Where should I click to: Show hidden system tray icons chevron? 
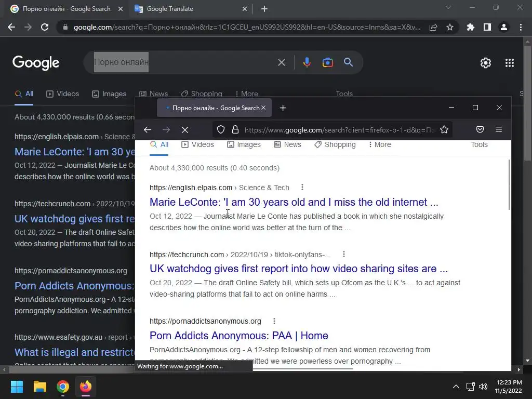click(x=456, y=387)
